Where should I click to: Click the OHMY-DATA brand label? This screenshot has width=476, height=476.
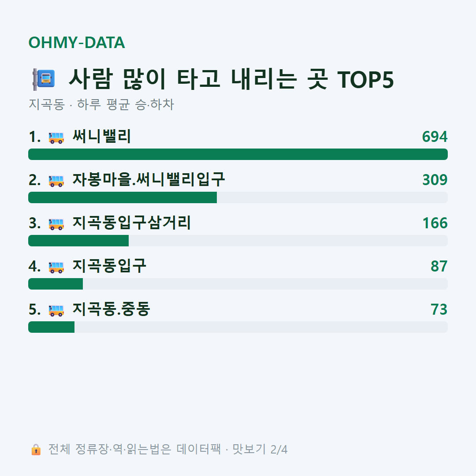(77, 42)
